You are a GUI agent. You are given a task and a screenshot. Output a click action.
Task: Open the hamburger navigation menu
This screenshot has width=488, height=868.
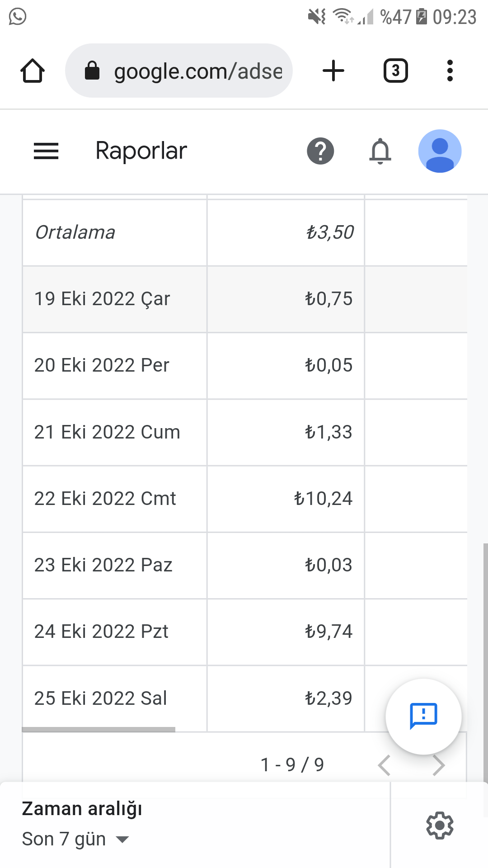(46, 151)
